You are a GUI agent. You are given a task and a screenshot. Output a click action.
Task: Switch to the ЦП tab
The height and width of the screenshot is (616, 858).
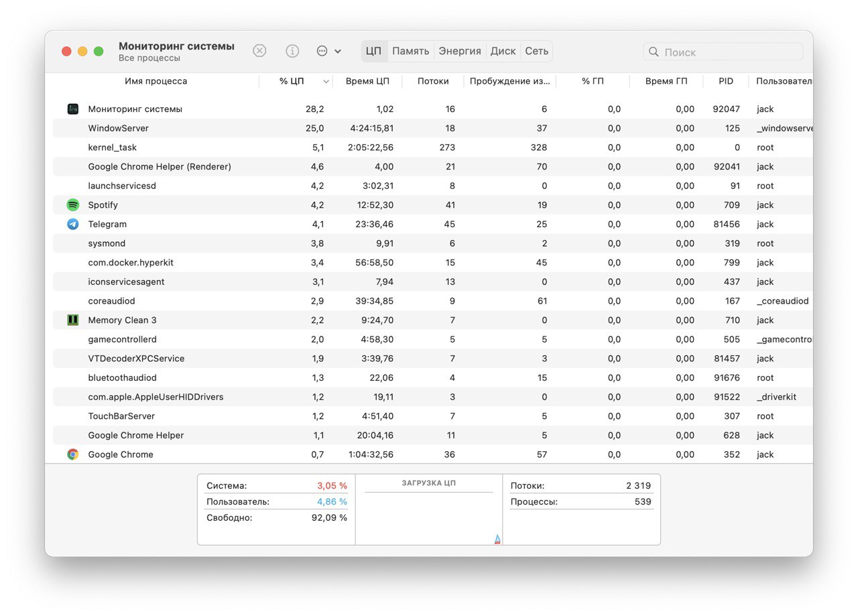click(x=374, y=51)
